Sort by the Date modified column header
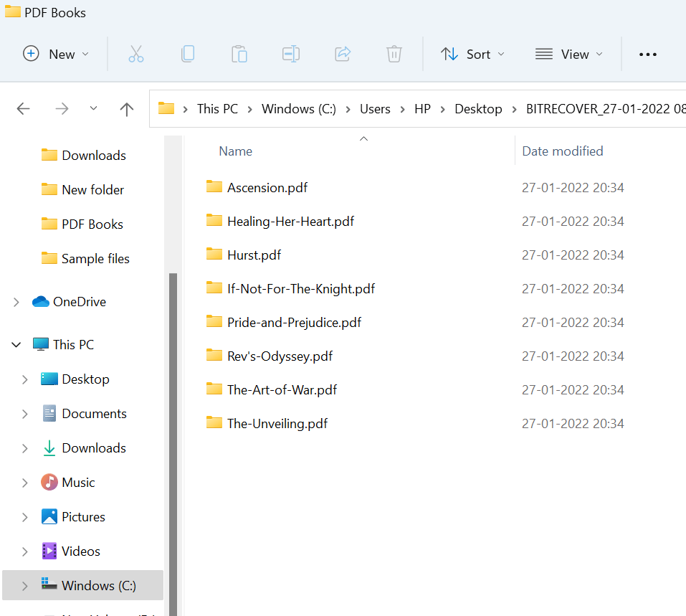 coord(563,151)
